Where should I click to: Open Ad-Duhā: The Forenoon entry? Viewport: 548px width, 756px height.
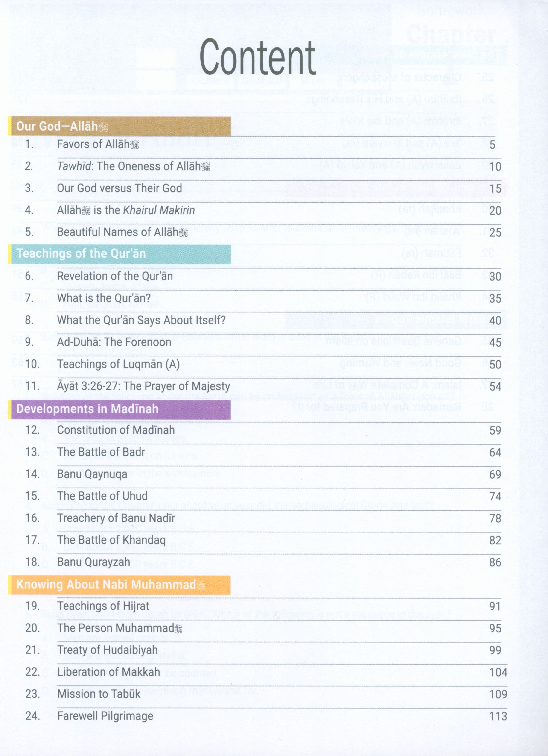(x=114, y=342)
